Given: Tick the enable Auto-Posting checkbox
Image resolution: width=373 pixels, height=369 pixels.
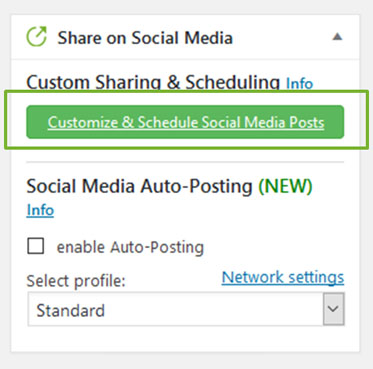Looking at the screenshot, I should 36,246.
